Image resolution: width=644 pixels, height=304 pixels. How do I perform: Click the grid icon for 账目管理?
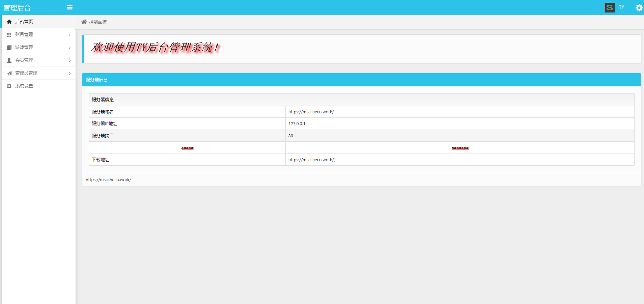click(9, 35)
